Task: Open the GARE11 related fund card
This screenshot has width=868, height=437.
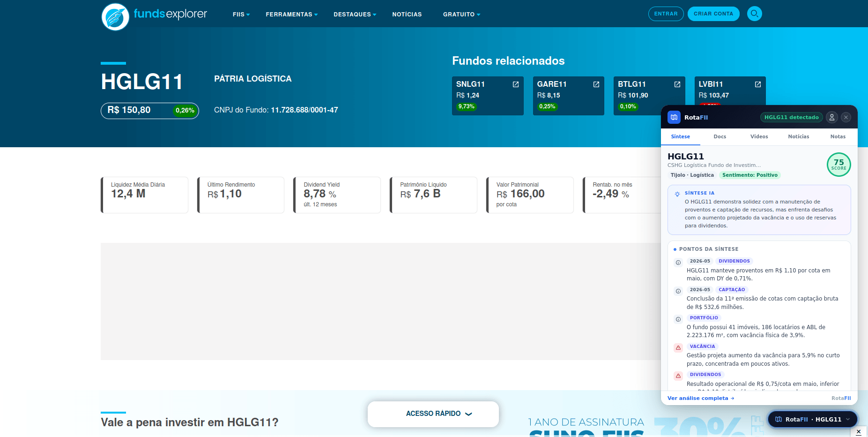Action: (568, 96)
